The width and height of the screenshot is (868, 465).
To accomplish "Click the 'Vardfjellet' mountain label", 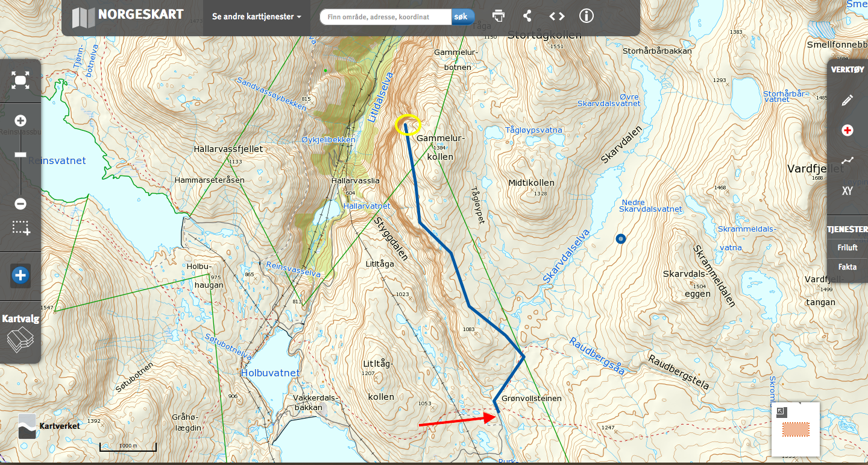I will tap(816, 169).
